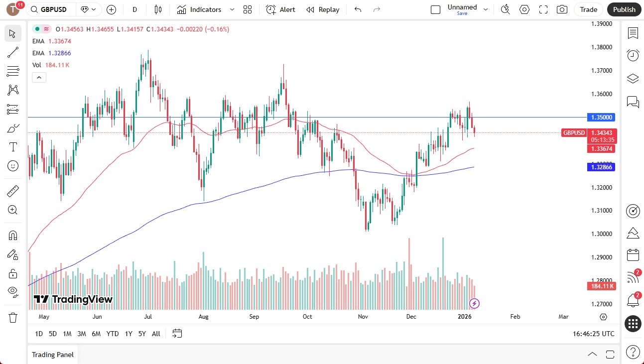This screenshot has height=364, width=644.
Task: Change the D timeframe interval
Action: (135, 9)
